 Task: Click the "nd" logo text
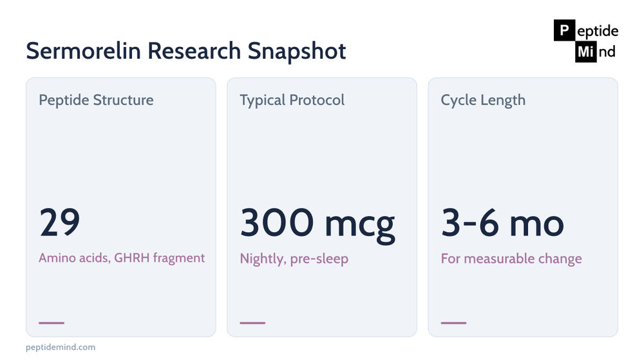(x=607, y=52)
